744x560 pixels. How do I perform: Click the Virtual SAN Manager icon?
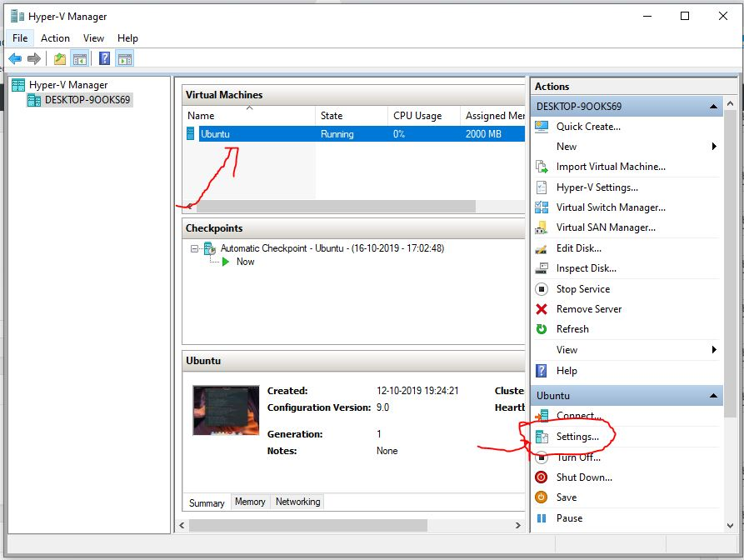pos(542,227)
